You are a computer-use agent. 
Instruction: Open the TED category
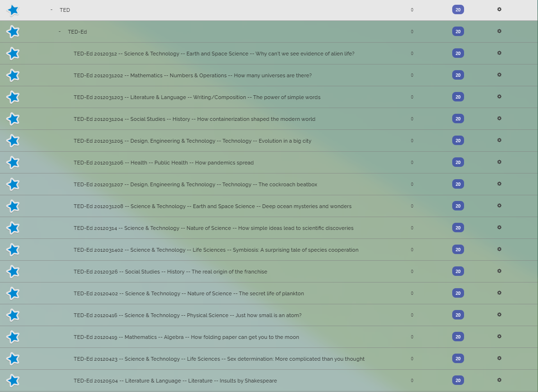pyautogui.click(x=65, y=10)
